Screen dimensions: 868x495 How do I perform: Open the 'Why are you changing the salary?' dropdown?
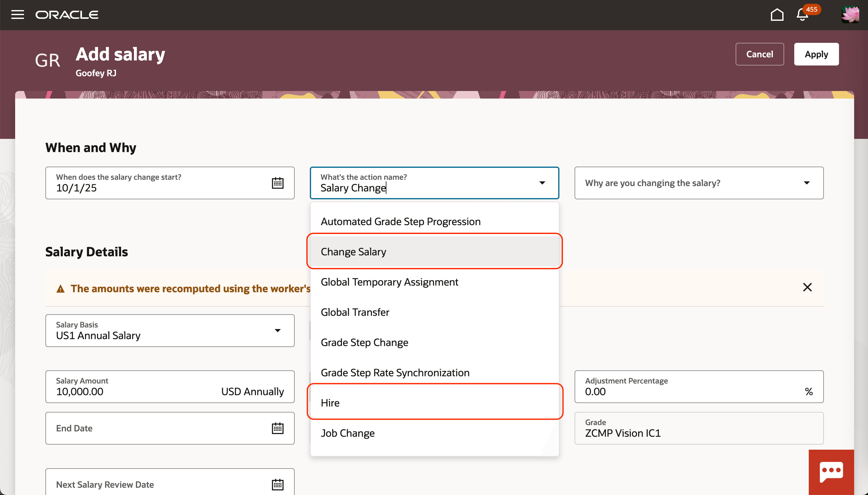point(807,183)
